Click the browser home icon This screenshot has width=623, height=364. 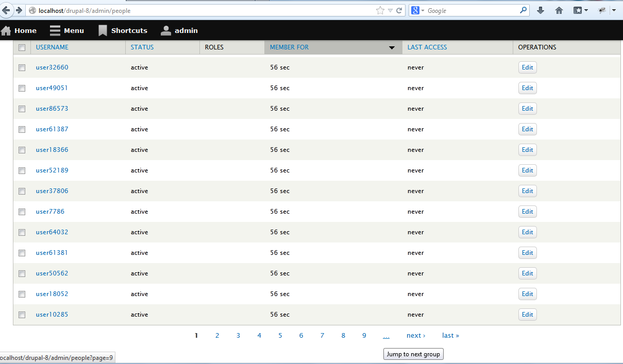559,10
